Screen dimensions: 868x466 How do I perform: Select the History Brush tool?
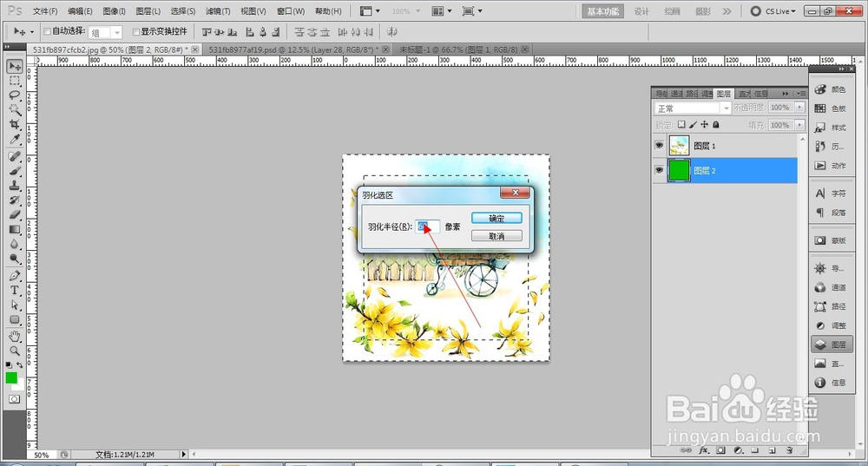15,200
